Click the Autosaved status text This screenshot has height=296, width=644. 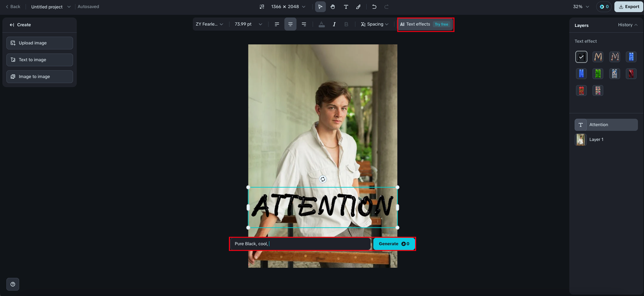click(88, 7)
